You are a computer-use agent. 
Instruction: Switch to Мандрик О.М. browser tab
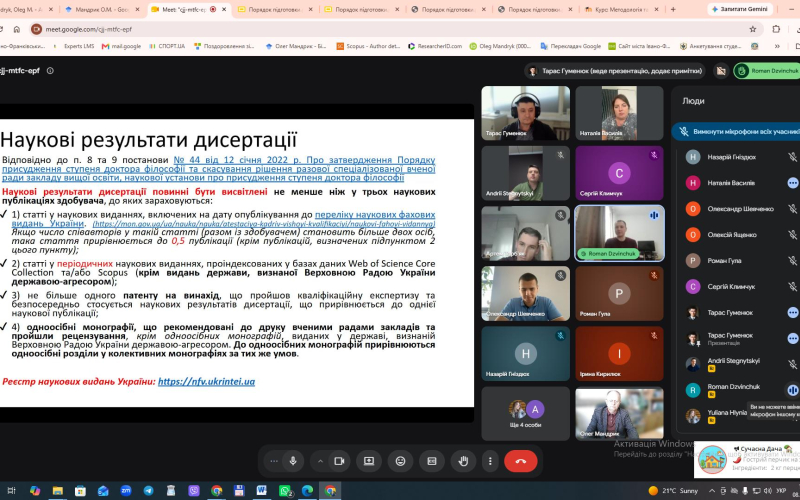[x=102, y=9]
